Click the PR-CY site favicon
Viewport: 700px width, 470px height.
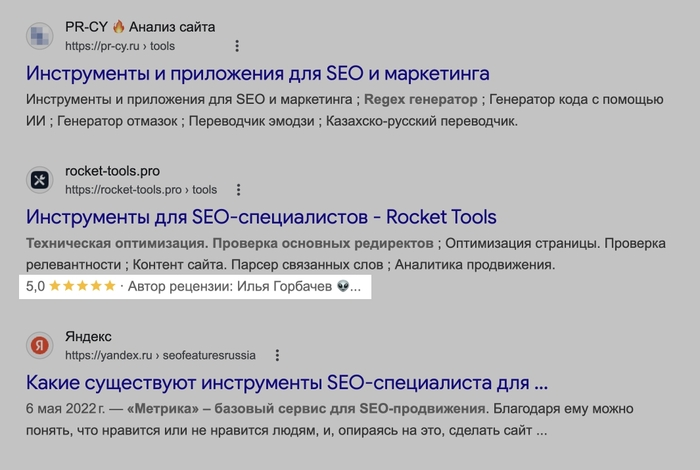point(40,36)
